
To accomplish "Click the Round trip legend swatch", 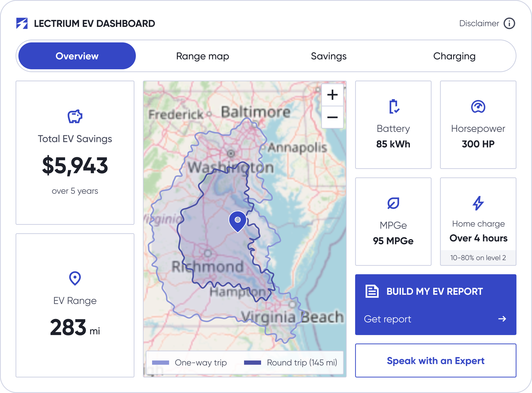I will (252, 363).
